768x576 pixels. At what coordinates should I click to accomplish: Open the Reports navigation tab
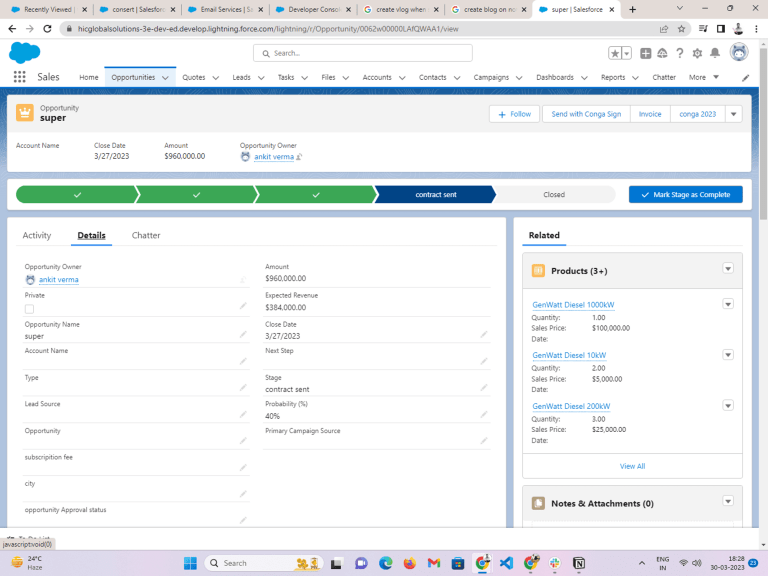[x=613, y=77]
